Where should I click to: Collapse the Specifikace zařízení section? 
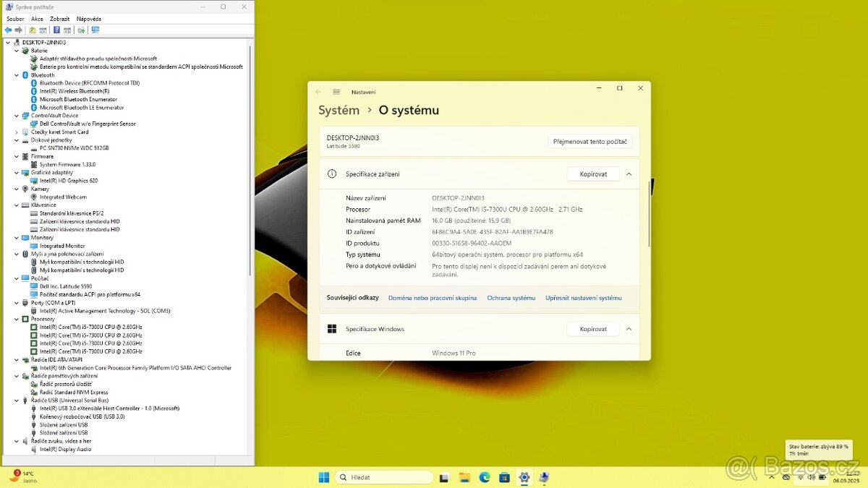pos(629,174)
